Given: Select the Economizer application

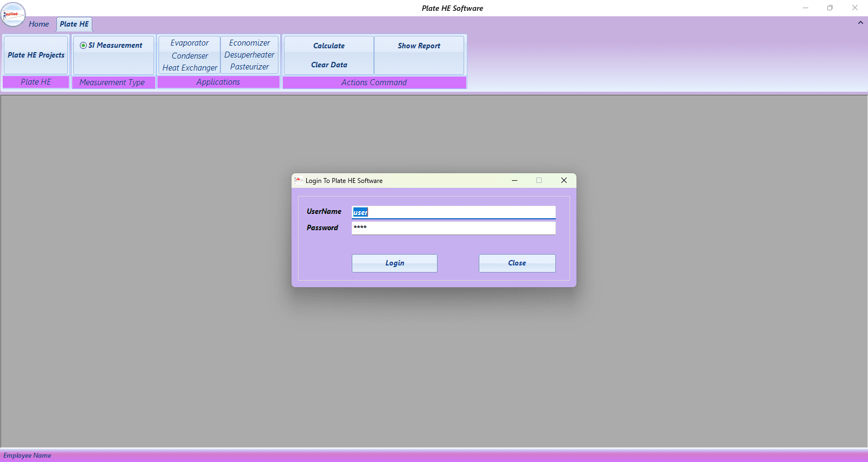Looking at the screenshot, I should coord(249,43).
